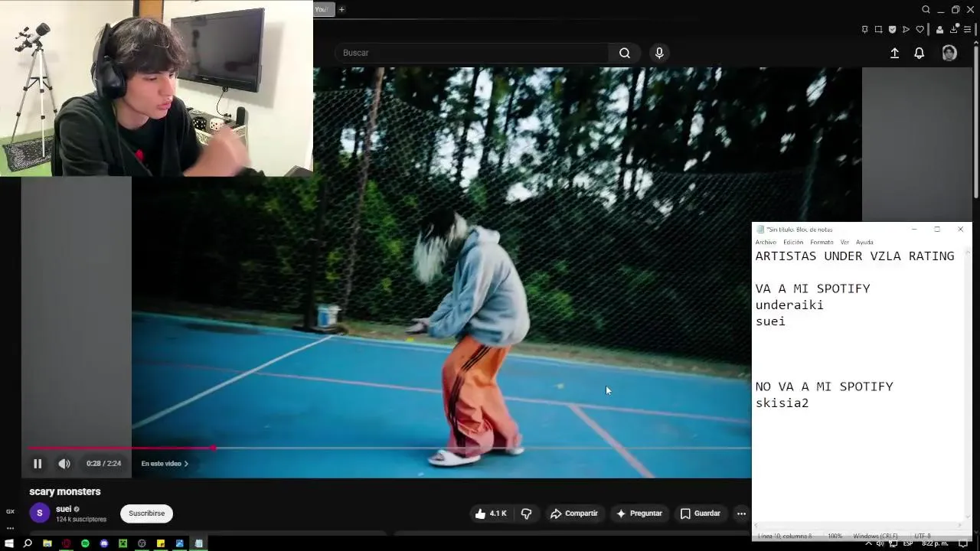This screenshot has height=551, width=980.
Task: Click the GX icon in the browser sidebar
Action: coord(10,511)
